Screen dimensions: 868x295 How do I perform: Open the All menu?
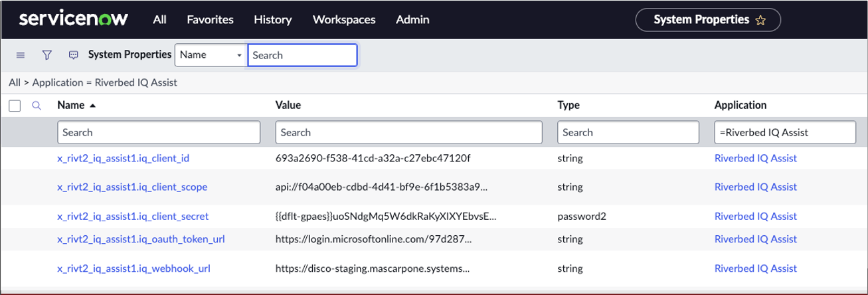click(159, 20)
